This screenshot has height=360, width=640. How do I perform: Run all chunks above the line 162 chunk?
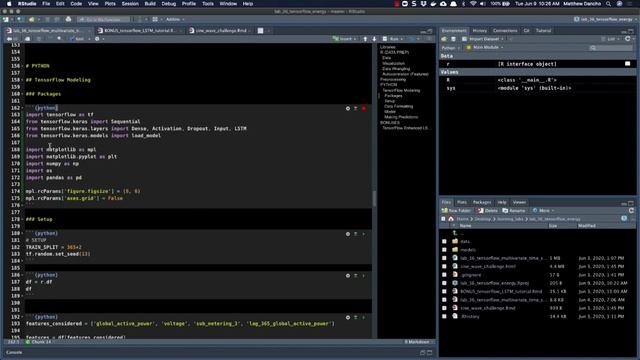point(356,108)
